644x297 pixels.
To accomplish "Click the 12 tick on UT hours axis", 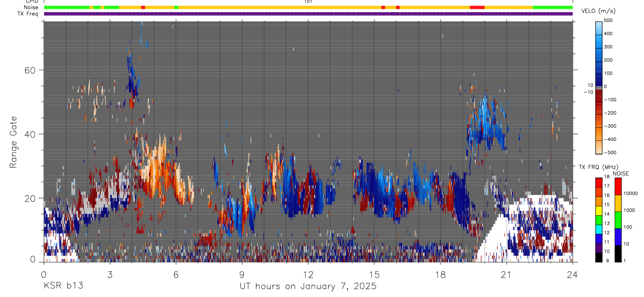I will pyautogui.click(x=308, y=274).
